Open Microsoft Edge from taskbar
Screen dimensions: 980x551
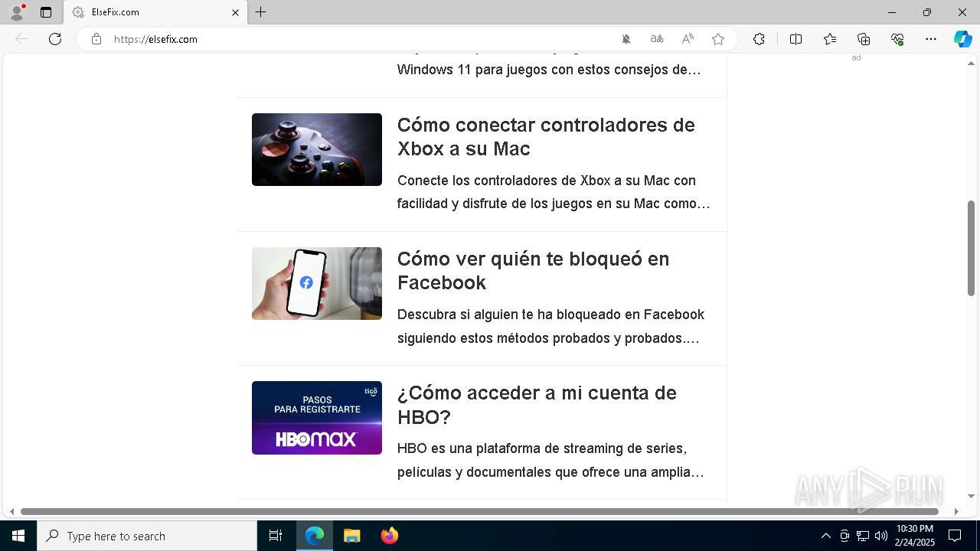tap(315, 536)
